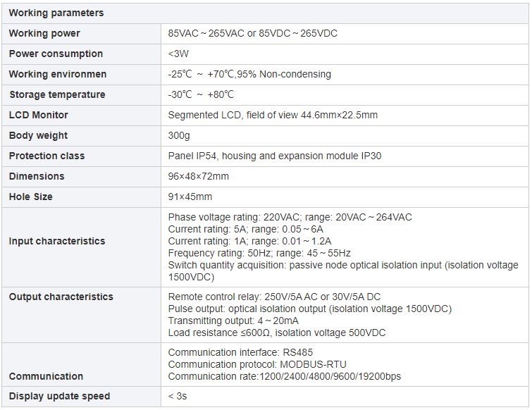Click the Phase voltage rating line
This screenshot has height=410, width=532.
(x=290, y=217)
